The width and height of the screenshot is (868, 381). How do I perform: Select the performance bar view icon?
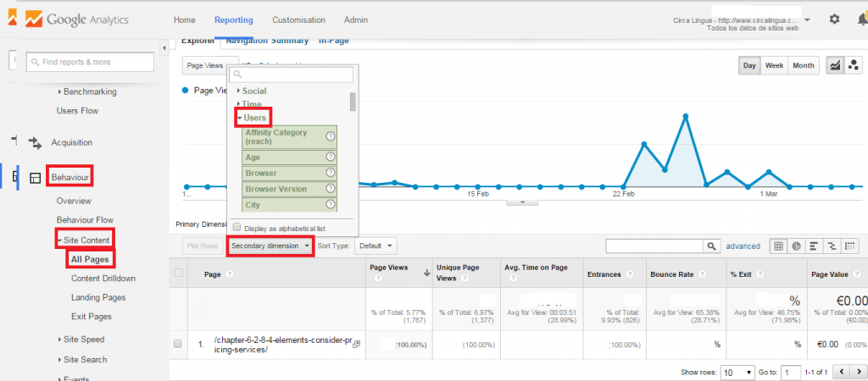[814, 246]
